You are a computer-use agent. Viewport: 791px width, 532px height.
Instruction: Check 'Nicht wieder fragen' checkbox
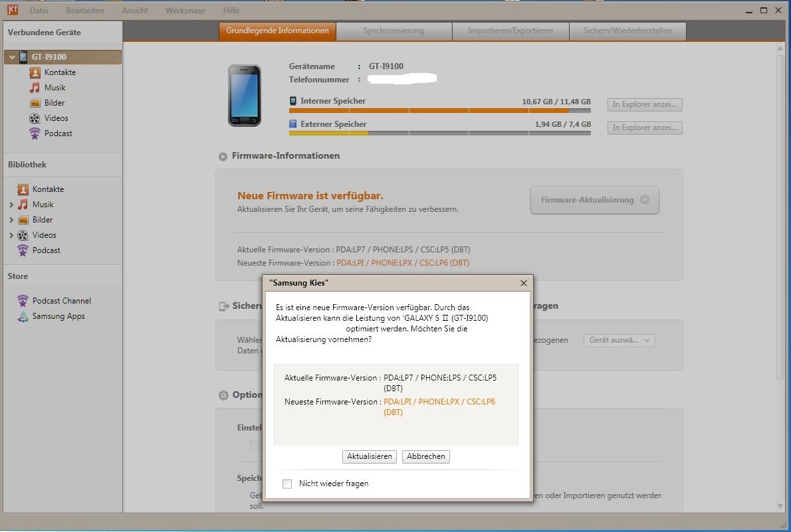tap(287, 484)
